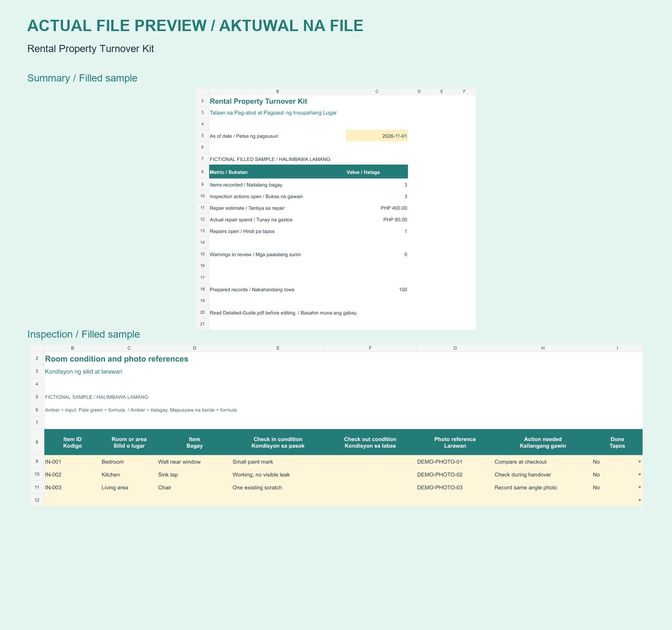The height and width of the screenshot is (630, 672).
Task: Select the "Value / Halaga" header cell
Action: pos(377,172)
